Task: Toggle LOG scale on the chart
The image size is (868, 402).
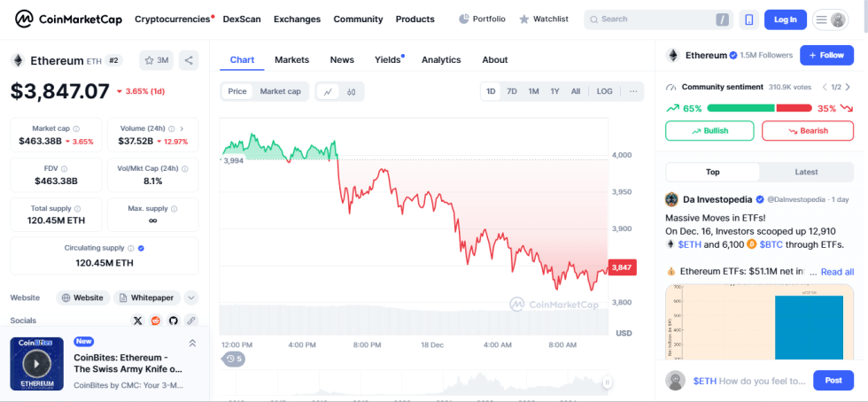Action: click(604, 91)
